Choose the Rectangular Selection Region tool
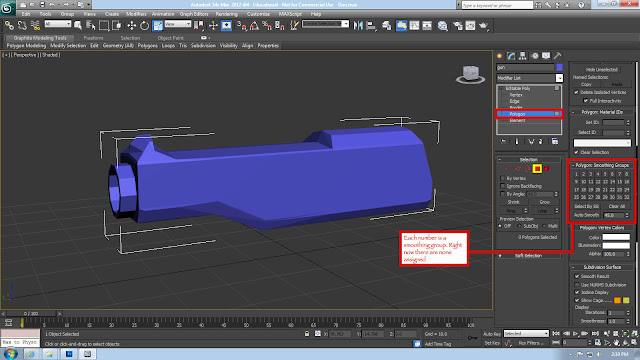 (104, 26)
